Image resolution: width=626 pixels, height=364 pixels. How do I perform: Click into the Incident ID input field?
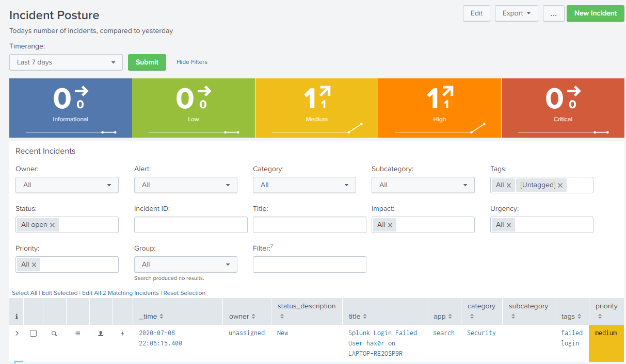pos(191,225)
